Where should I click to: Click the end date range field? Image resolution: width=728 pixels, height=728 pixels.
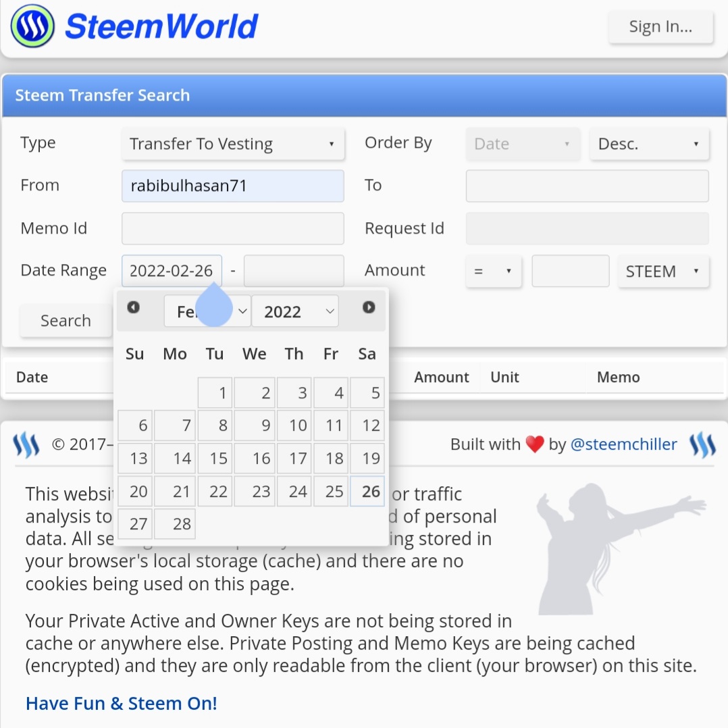pyautogui.click(x=294, y=271)
